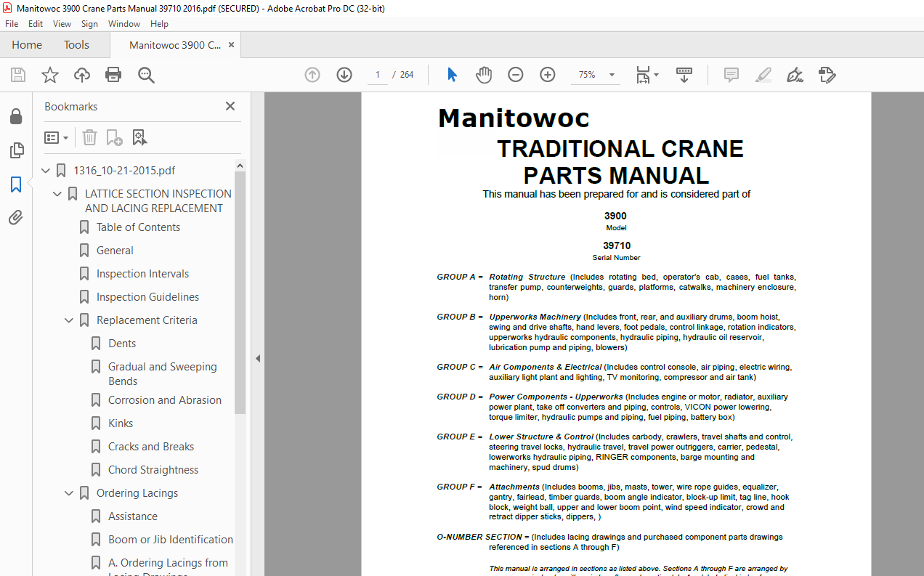924x576 pixels.
Task: Collapse the navigation pane with arrow handle
Action: 257,358
